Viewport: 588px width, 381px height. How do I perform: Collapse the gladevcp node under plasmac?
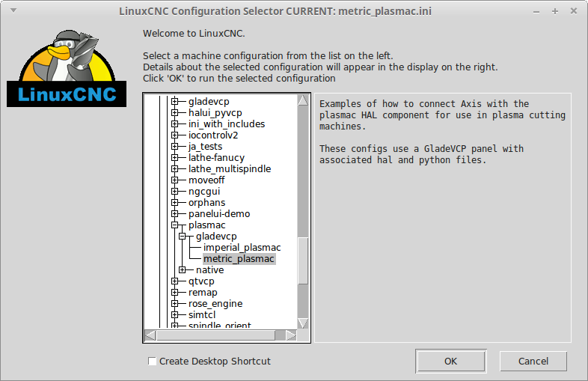pyautogui.click(x=183, y=237)
